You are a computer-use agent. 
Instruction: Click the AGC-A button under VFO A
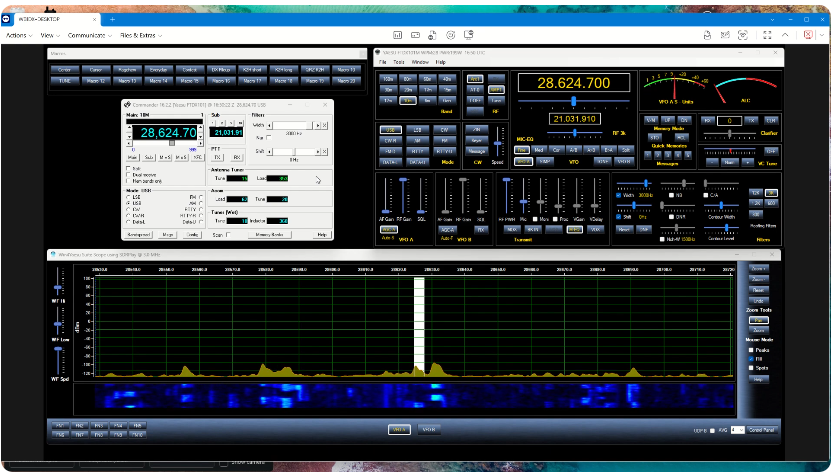click(390, 229)
